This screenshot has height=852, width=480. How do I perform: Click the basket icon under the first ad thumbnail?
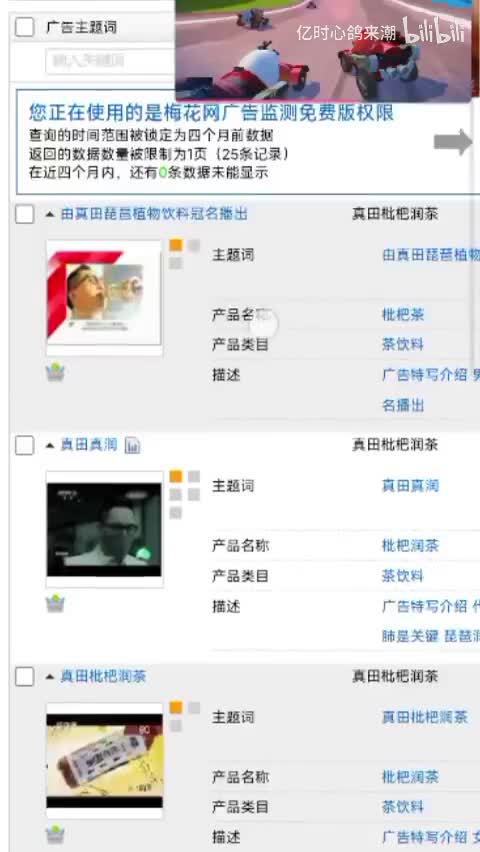(x=55, y=372)
